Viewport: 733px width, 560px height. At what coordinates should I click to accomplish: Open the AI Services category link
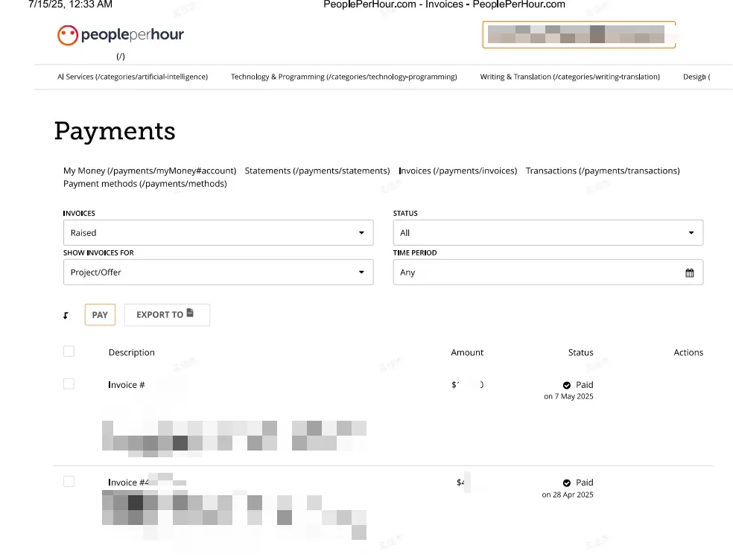pyautogui.click(x=133, y=77)
